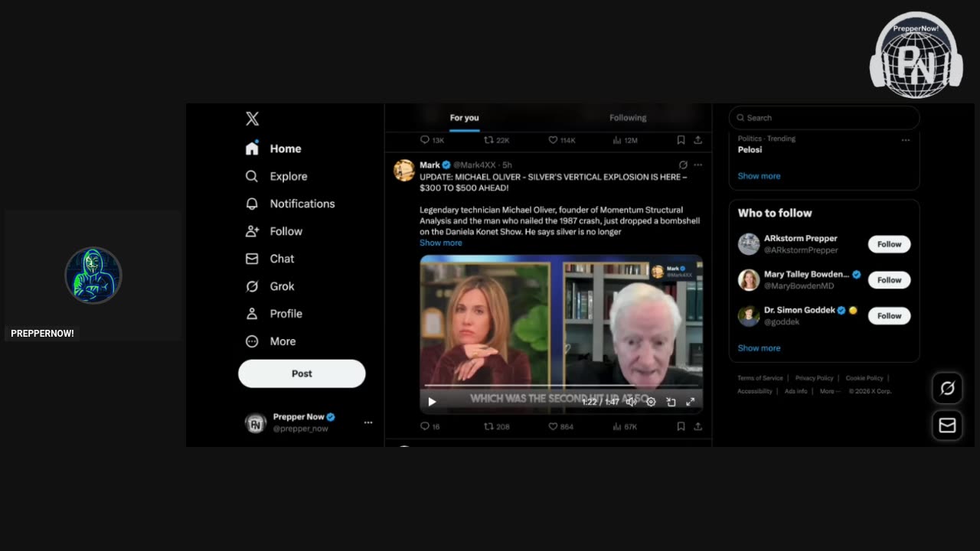Image resolution: width=980 pixels, height=551 pixels.
Task: Toggle picture-in-picture for the video
Action: (x=671, y=402)
